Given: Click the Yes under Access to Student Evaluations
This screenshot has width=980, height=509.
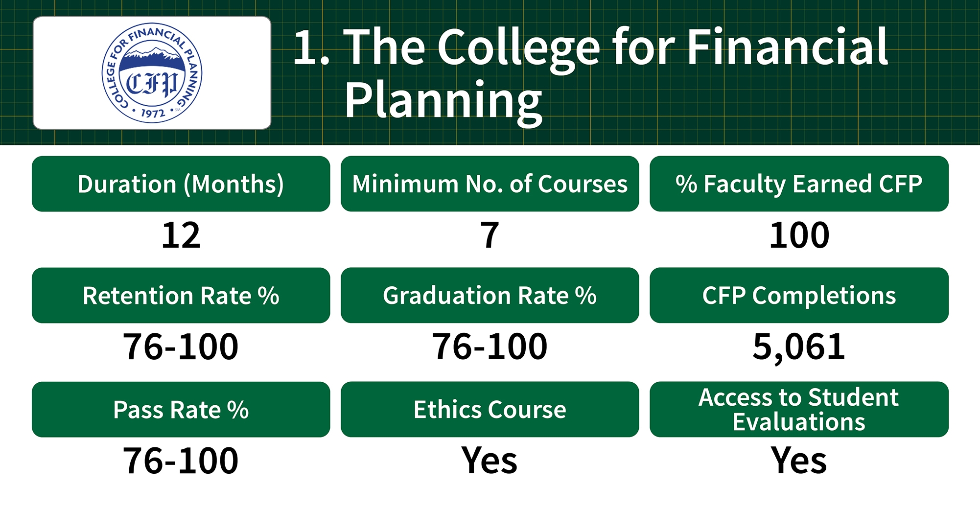Looking at the screenshot, I should point(799,461).
